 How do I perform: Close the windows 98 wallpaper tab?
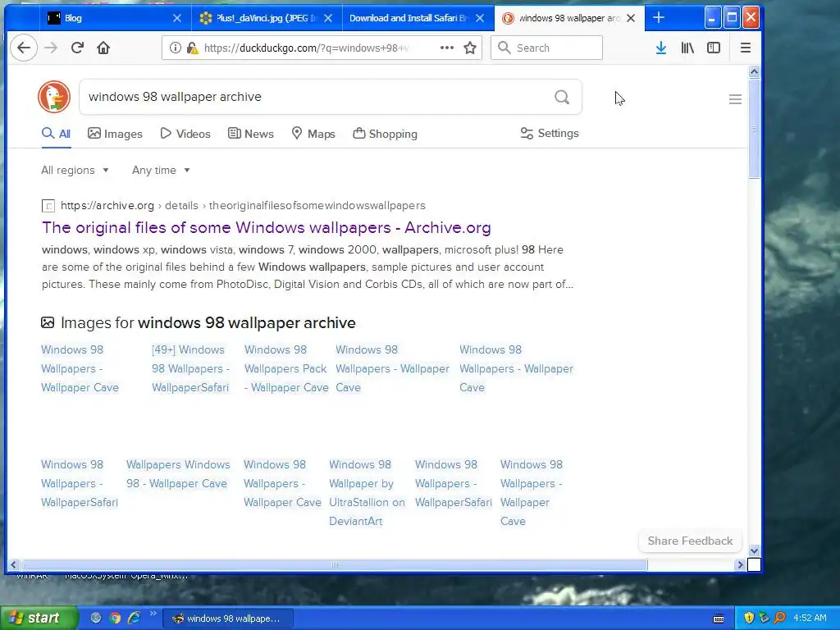click(x=631, y=18)
